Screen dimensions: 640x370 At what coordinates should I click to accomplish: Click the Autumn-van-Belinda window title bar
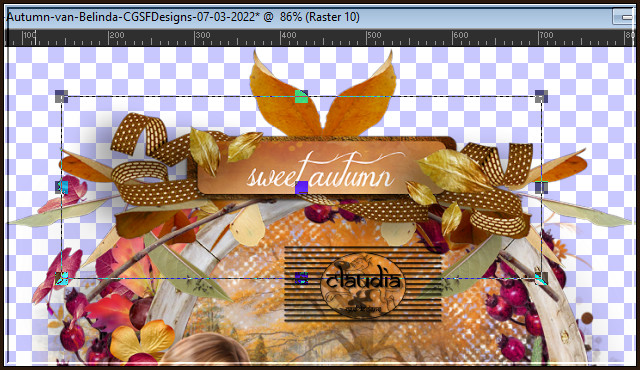coord(306,17)
